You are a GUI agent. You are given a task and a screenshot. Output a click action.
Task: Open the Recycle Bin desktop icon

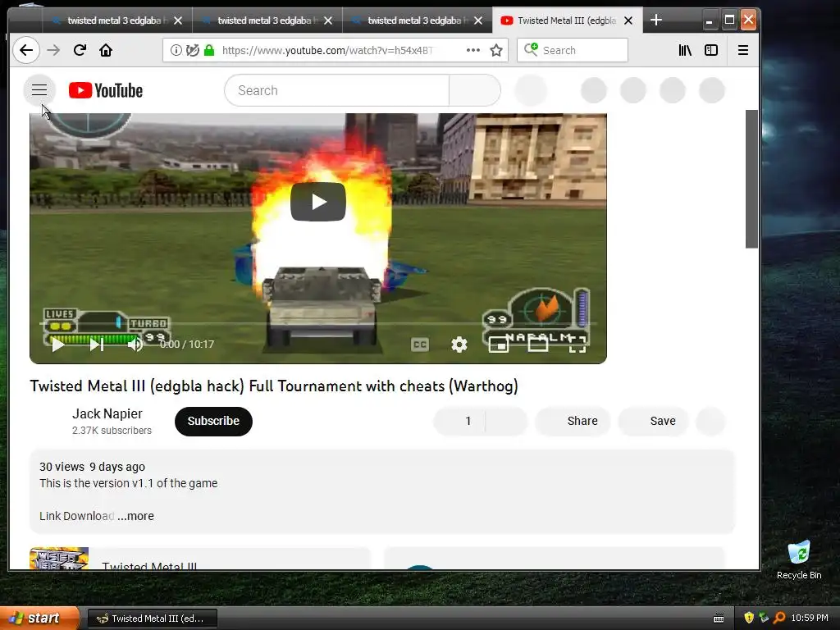tap(799, 559)
